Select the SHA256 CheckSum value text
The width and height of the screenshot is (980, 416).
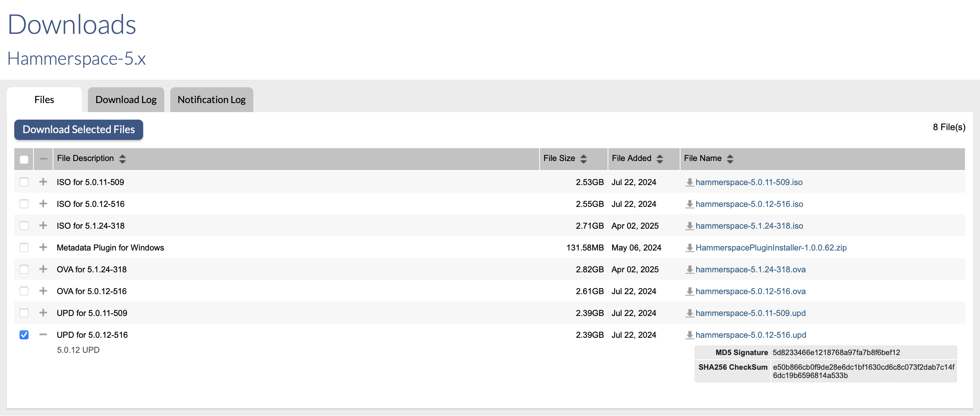tap(864, 372)
